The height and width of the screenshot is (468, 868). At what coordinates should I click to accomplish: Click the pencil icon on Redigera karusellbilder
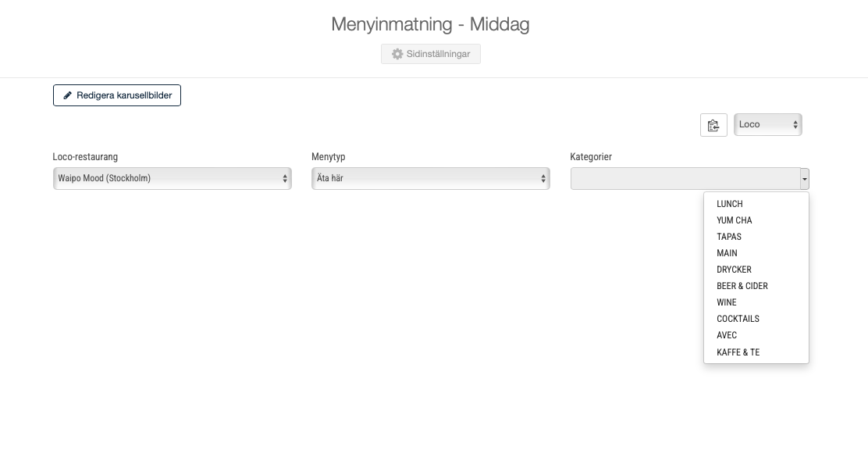click(x=68, y=95)
